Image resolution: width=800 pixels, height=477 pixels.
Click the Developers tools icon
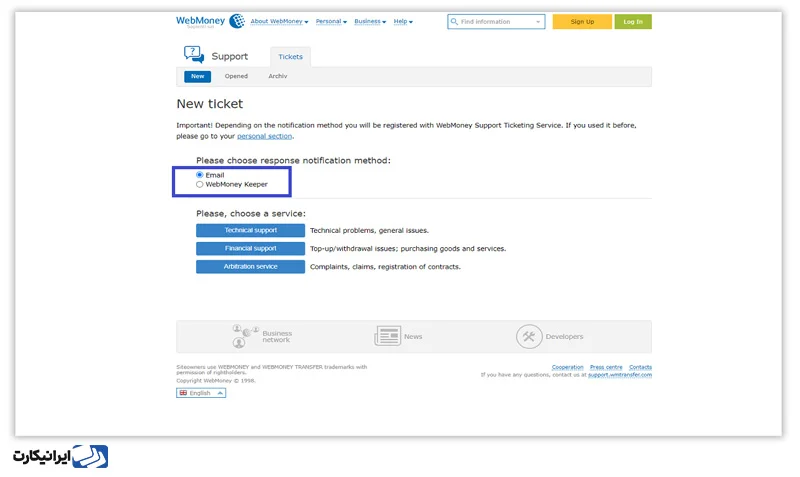[x=529, y=337]
